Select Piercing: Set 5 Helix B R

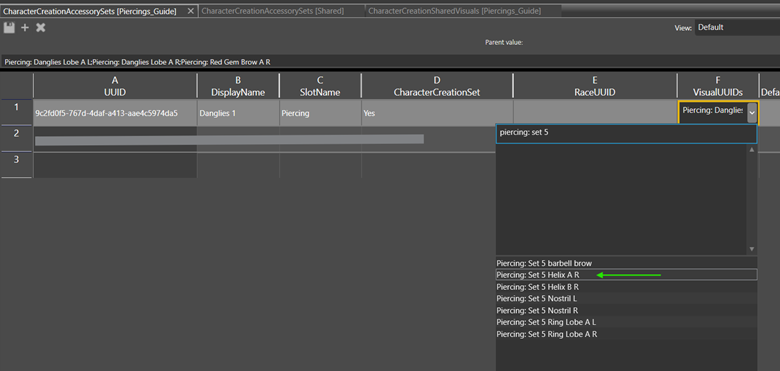[626, 287]
